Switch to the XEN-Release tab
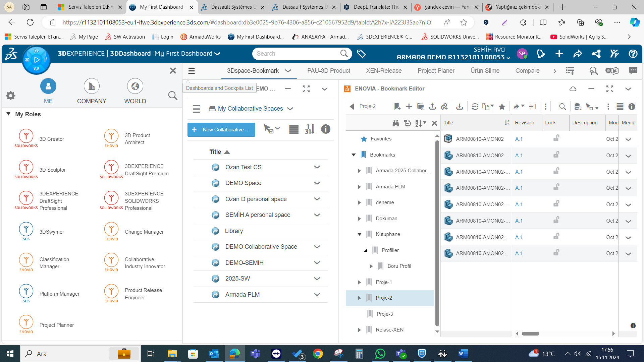 (x=384, y=71)
